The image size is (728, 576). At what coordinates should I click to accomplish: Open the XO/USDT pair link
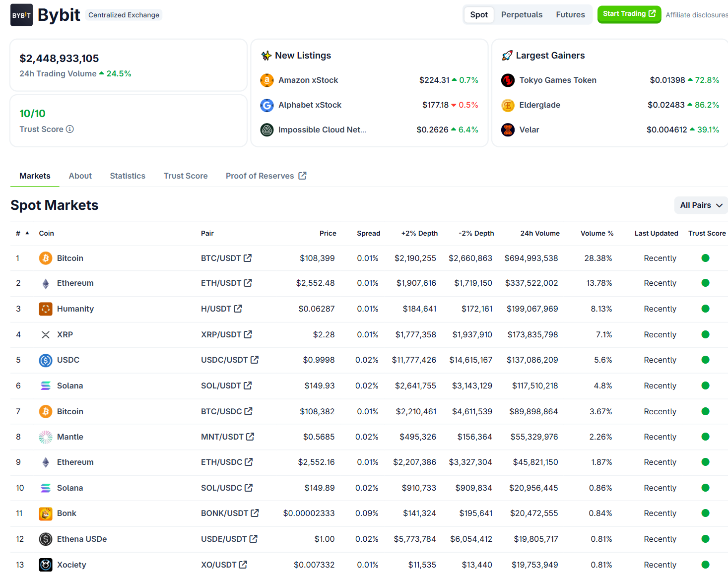click(224, 565)
